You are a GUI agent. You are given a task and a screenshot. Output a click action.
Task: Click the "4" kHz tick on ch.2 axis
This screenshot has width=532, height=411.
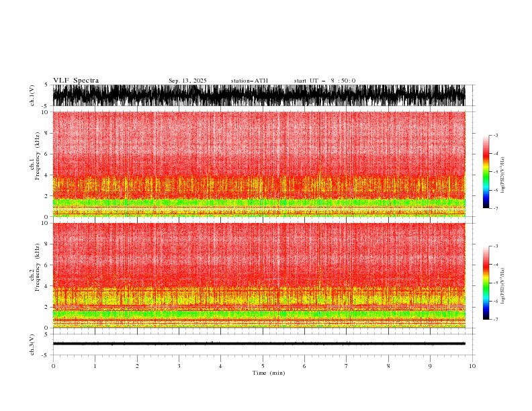point(46,286)
